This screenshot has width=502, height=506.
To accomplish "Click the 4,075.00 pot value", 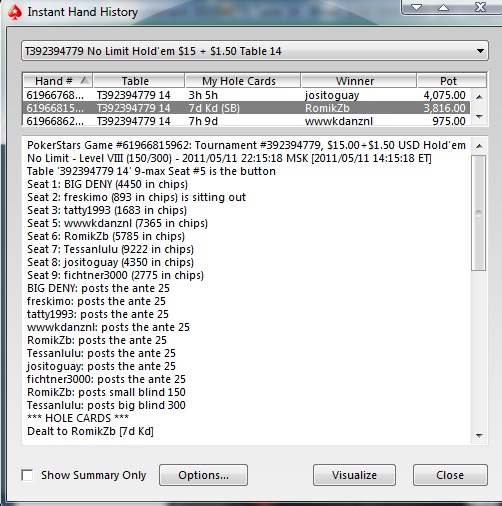I will pos(444,95).
